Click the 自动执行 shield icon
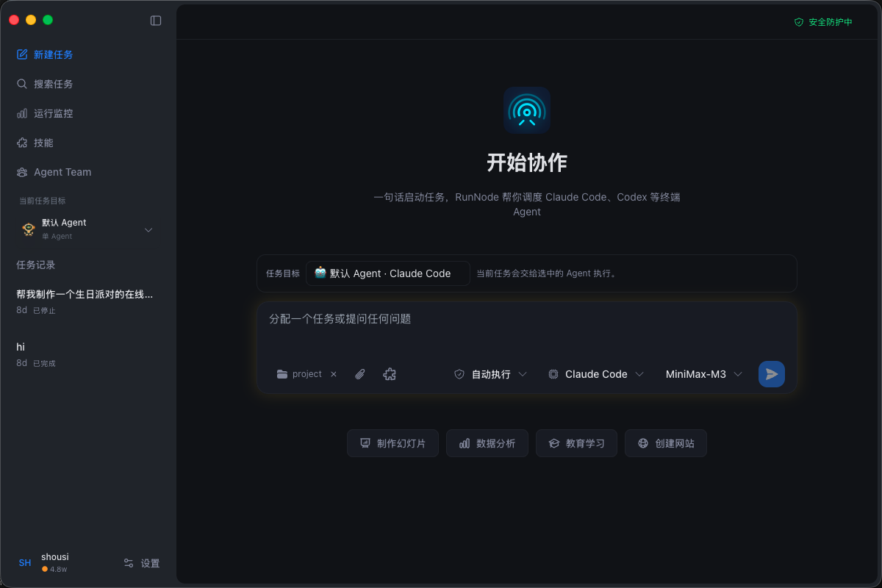The height and width of the screenshot is (588, 882). [459, 374]
